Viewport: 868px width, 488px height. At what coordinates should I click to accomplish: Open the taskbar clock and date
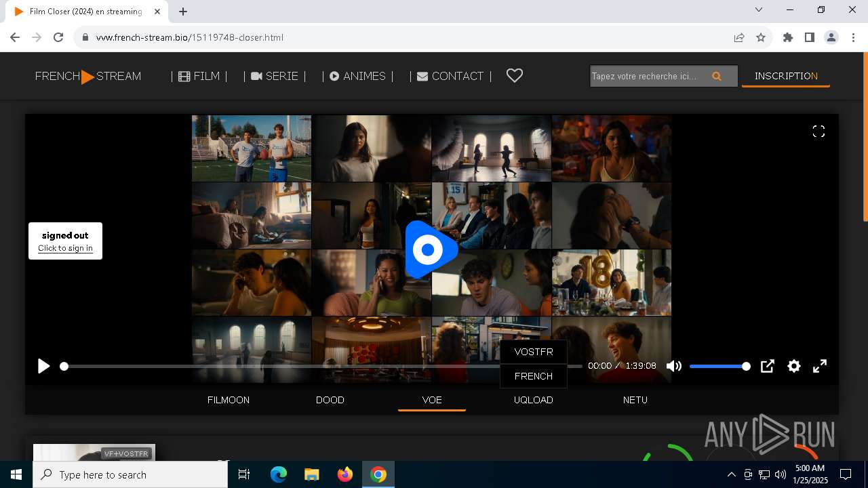click(810, 474)
